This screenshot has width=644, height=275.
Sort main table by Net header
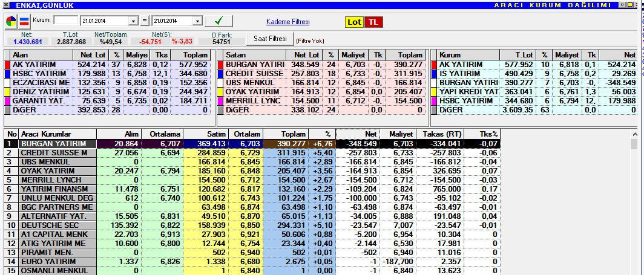coord(358,134)
